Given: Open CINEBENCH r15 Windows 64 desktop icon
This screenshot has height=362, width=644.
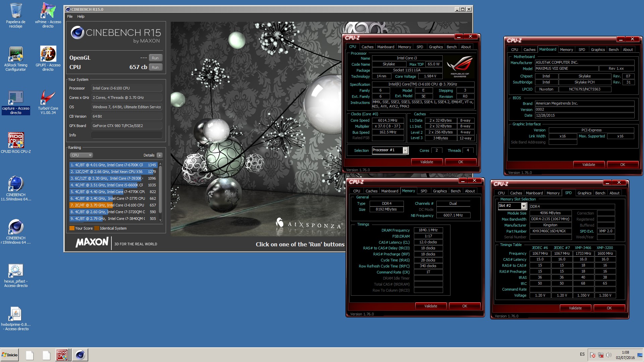Looking at the screenshot, I should click(16, 231).
